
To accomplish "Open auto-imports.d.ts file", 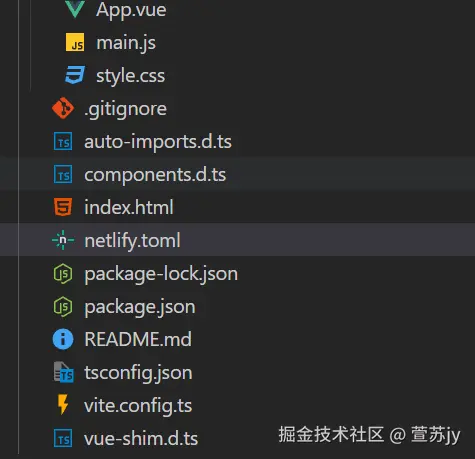I will (x=158, y=142).
